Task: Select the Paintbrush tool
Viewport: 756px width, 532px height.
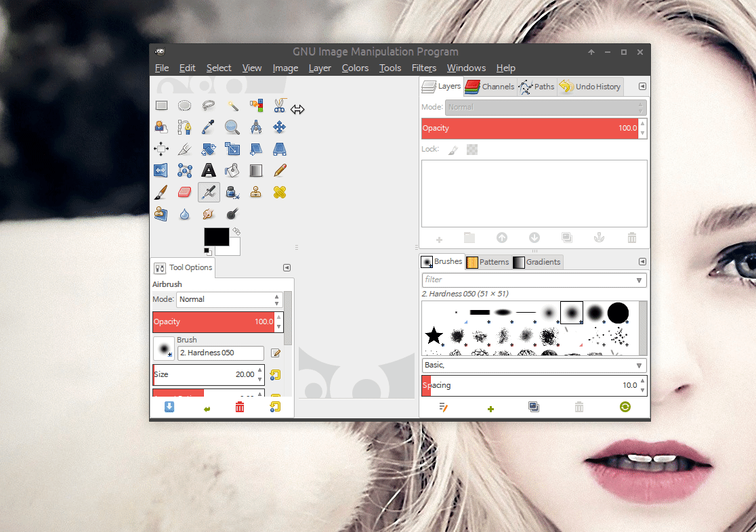Action: coord(161,192)
